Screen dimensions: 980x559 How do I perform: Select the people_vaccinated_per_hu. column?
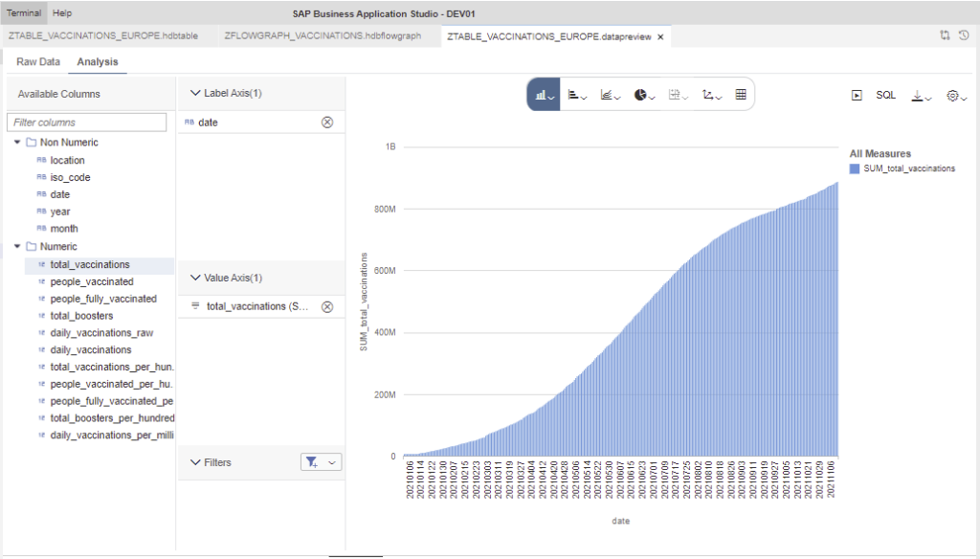click(111, 384)
